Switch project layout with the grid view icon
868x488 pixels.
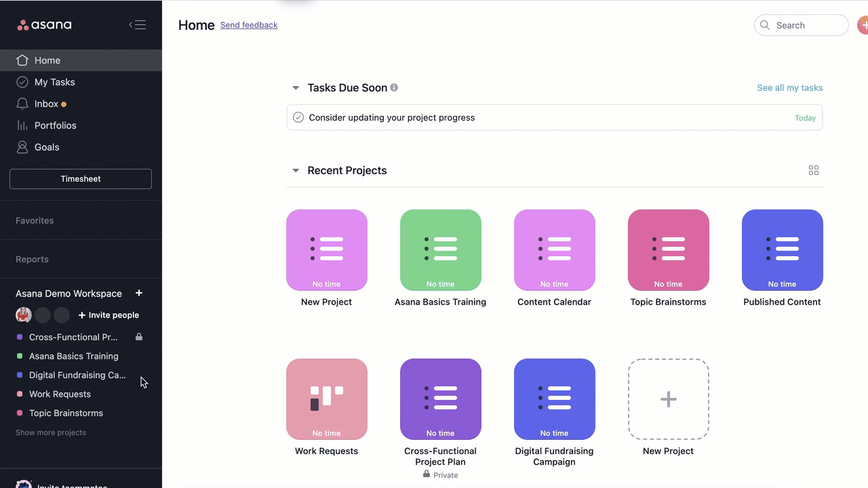click(x=814, y=170)
